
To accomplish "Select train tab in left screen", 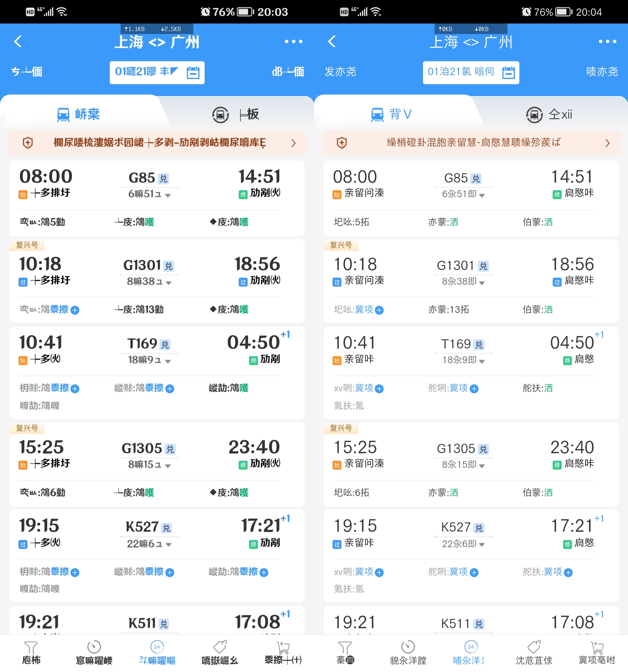I will 78,114.
